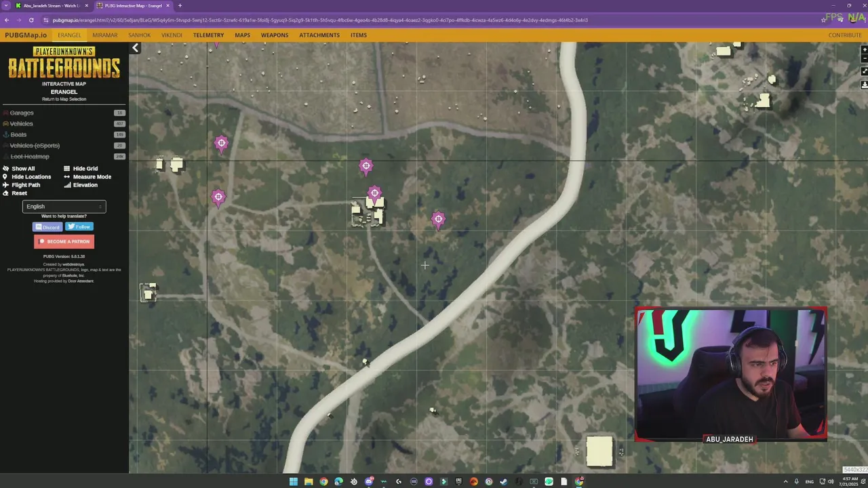Enable the Flight Path tool
868x488 pixels.
[22, 184]
